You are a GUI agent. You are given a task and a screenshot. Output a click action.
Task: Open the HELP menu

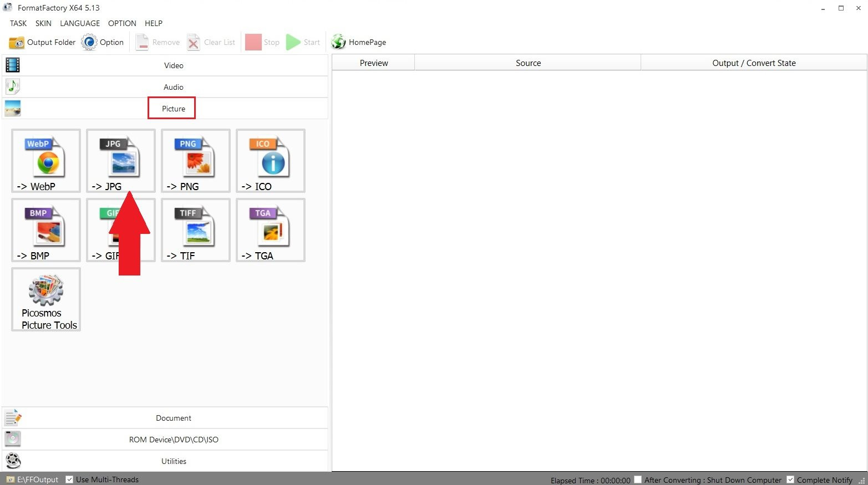point(154,23)
